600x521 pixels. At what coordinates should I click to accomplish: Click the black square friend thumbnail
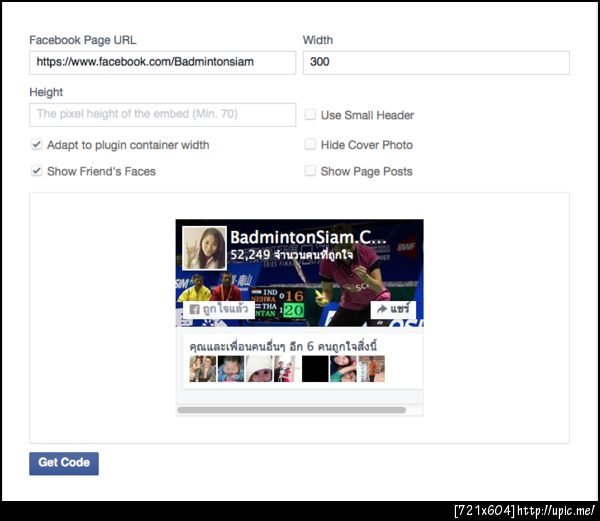click(315, 369)
